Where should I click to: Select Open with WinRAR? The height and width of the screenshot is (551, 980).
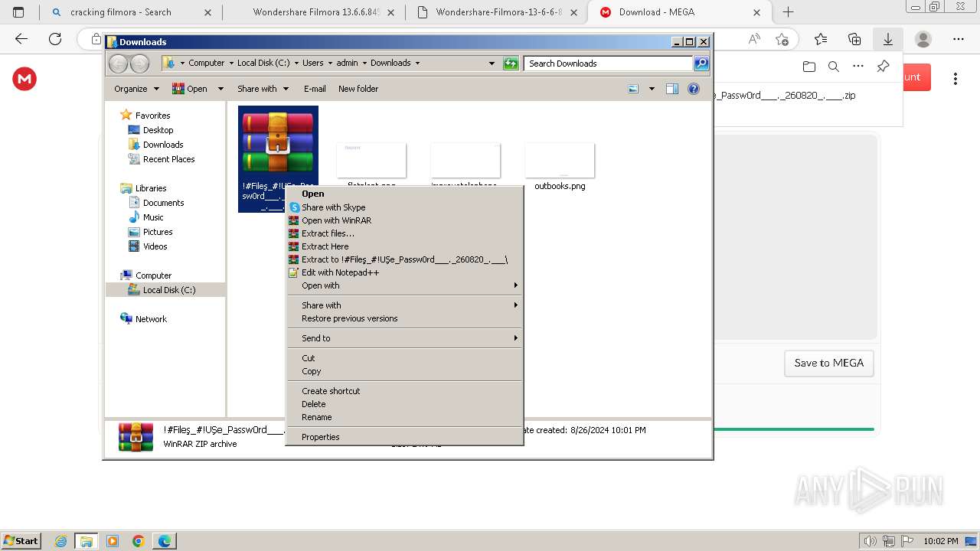click(336, 220)
